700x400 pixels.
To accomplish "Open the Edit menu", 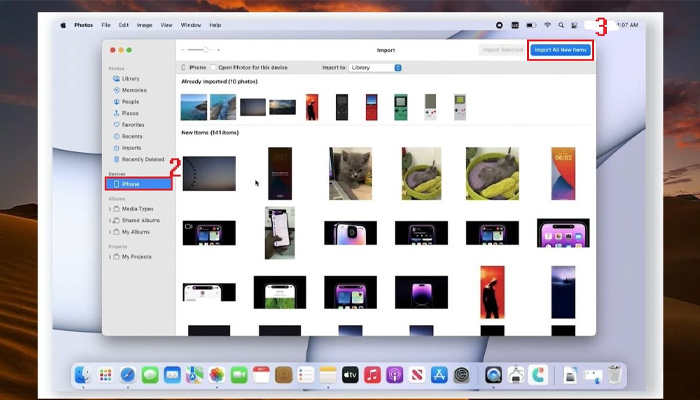I will pyautogui.click(x=124, y=25).
